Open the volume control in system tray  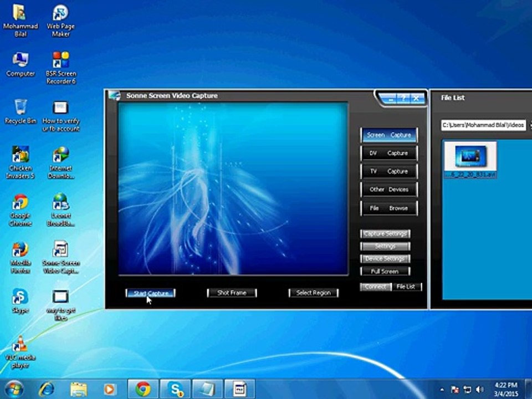coord(479,390)
